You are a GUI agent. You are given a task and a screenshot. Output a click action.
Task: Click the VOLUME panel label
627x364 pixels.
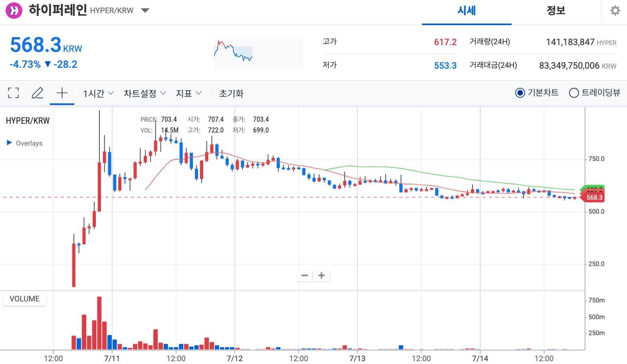[x=24, y=299]
